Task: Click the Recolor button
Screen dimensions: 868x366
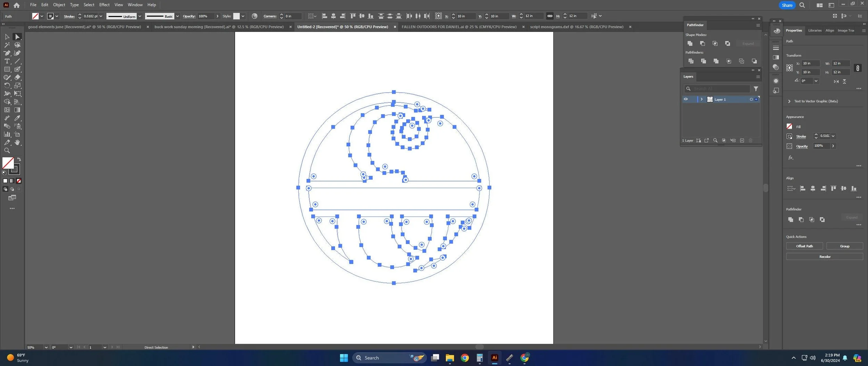Action: pyautogui.click(x=825, y=257)
